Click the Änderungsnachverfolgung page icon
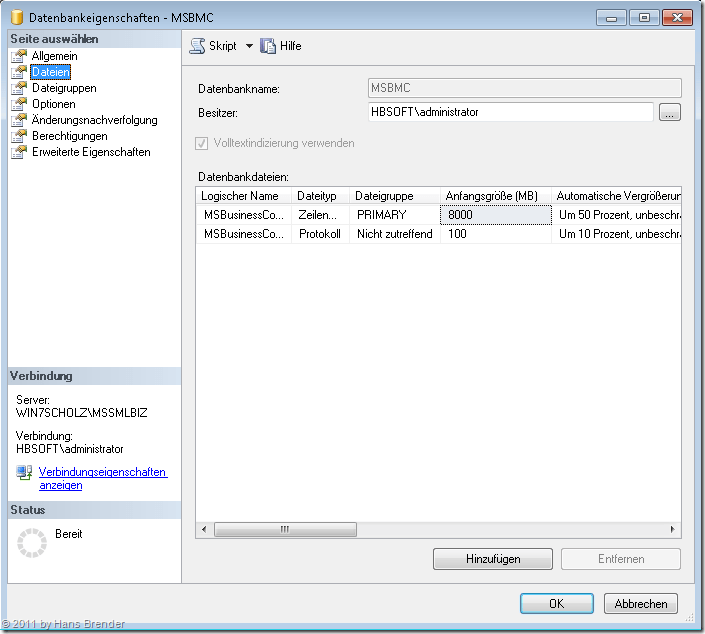 [x=19, y=120]
